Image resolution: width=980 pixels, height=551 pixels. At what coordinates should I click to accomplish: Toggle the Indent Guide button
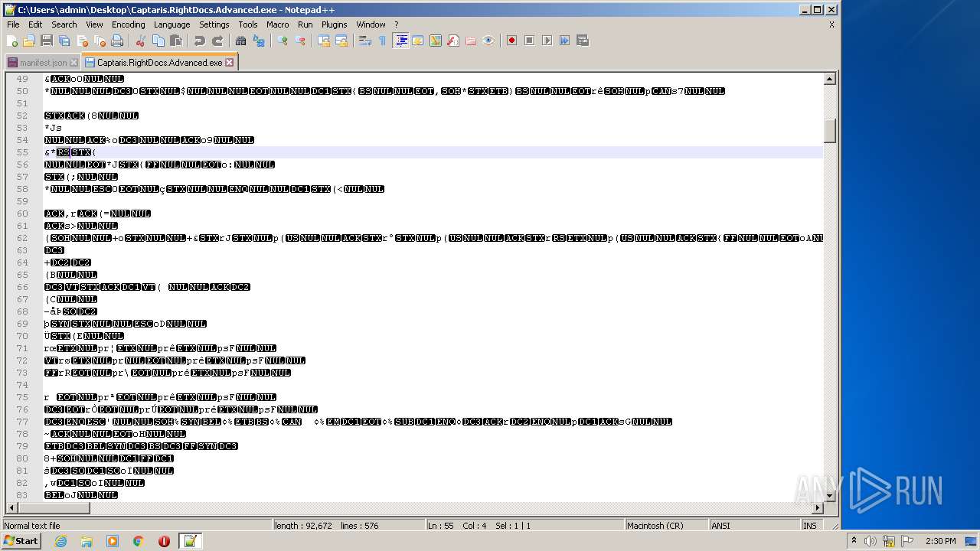(400, 41)
